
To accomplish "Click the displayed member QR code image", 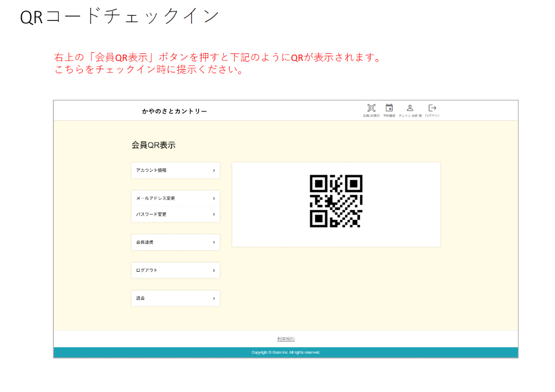I will pos(336,201).
